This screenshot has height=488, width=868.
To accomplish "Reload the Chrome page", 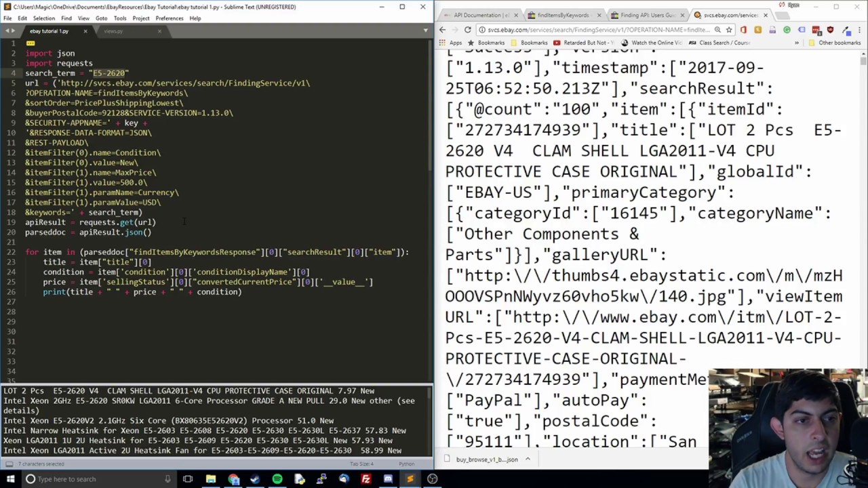I will pyautogui.click(x=467, y=30).
